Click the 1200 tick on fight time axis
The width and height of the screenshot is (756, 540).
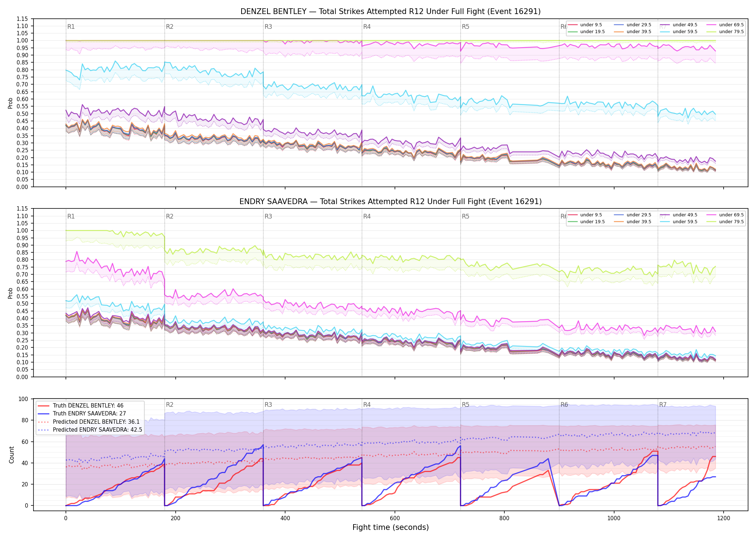pos(724,518)
